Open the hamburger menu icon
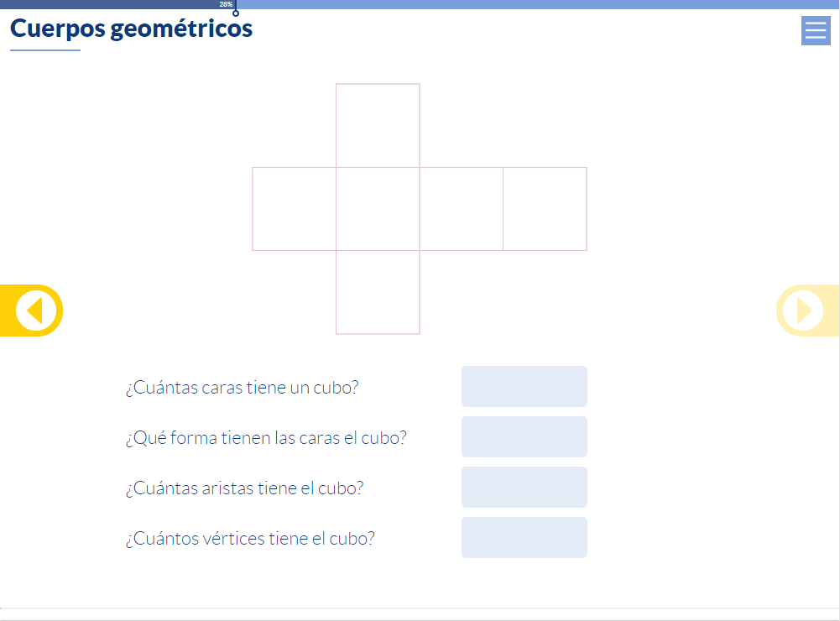Image resolution: width=840 pixels, height=621 pixels. coord(816,30)
